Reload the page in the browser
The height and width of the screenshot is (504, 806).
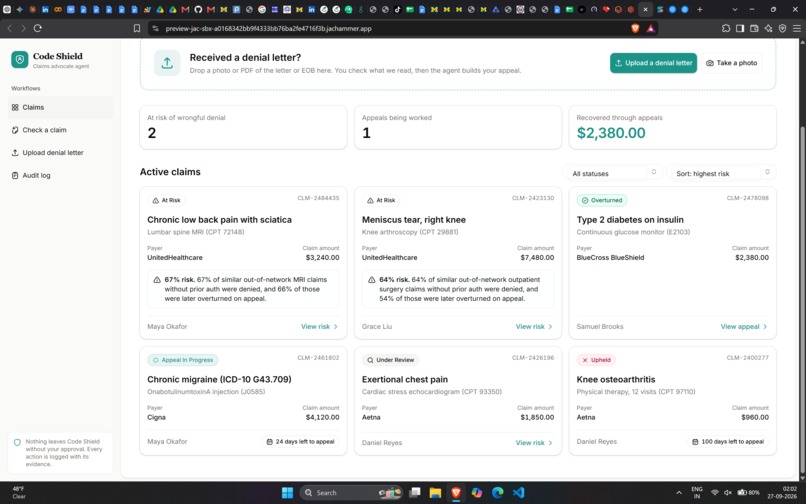coord(38,28)
